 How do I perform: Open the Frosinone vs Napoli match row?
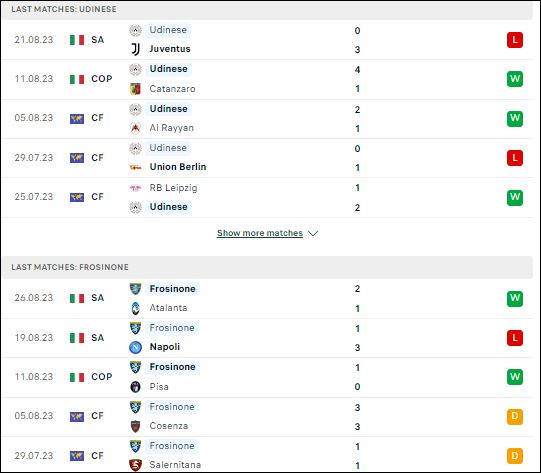click(x=267, y=338)
